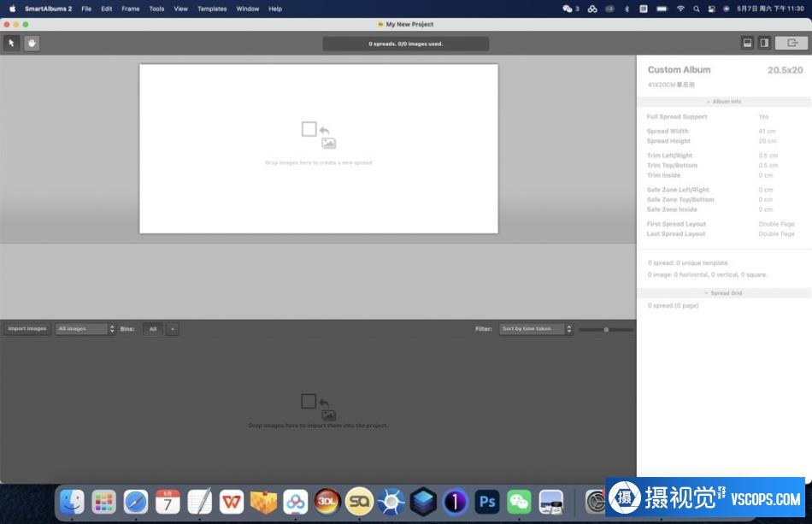Viewport: 812px width, 524px height.
Task: Click the battery status icon
Action: click(662, 9)
